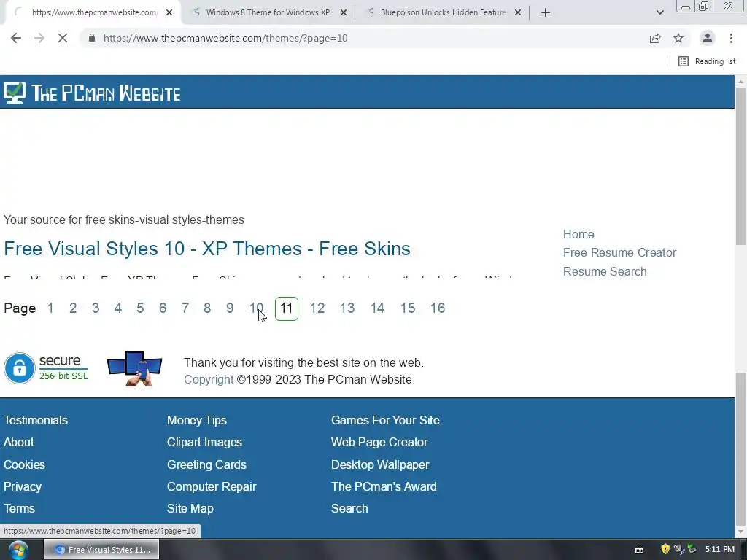Close the Windows 8 Theme tab
The height and width of the screenshot is (560, 747).
click(x=344, y=12)
